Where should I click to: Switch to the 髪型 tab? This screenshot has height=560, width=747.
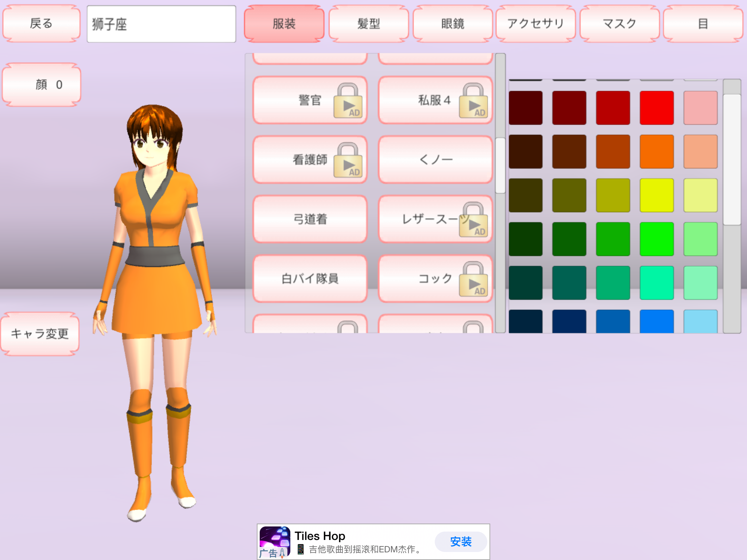(x=368, y=24)
